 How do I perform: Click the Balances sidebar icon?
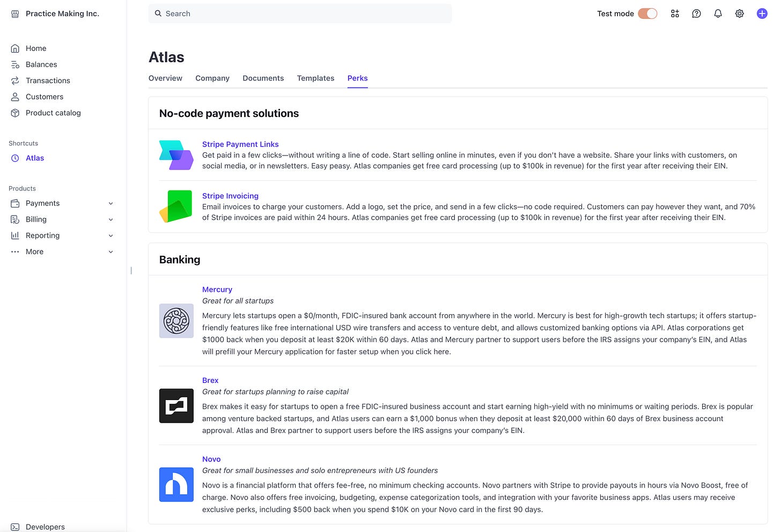(15, 64)
